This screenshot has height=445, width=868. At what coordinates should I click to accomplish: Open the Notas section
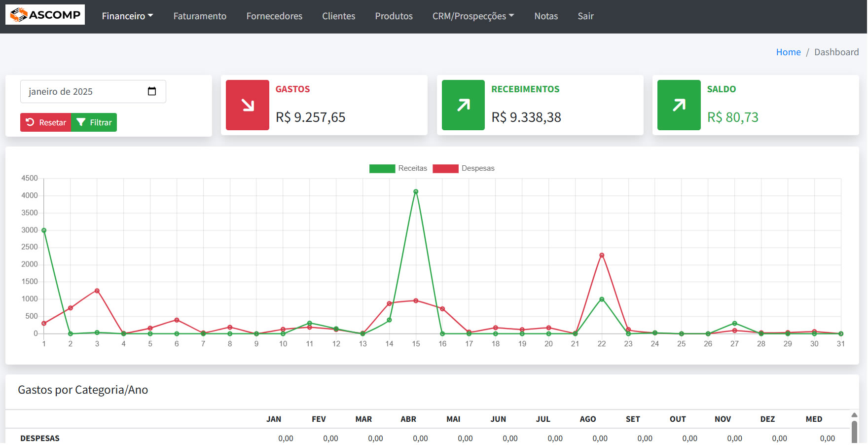(x=546, y=16)
